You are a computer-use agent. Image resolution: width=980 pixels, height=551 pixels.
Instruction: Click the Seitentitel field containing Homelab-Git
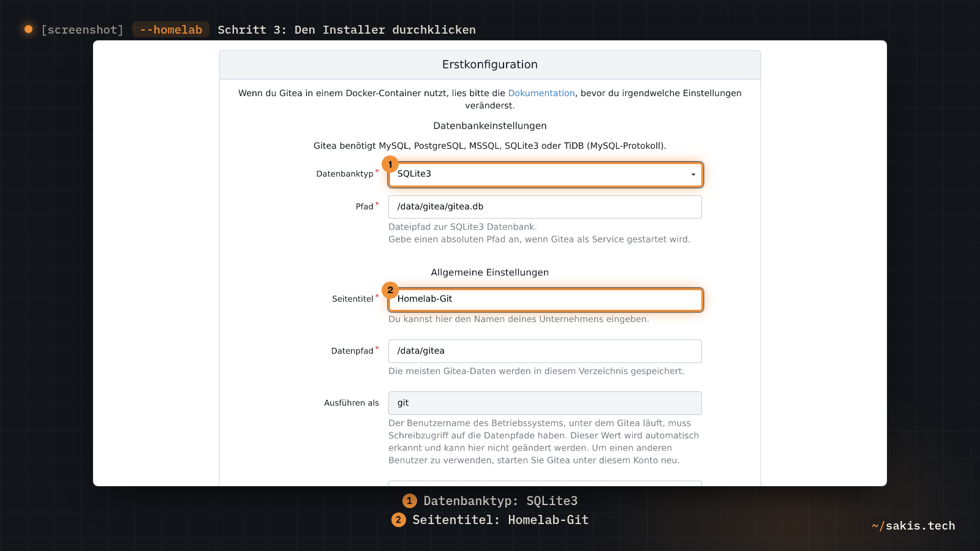click(545, 299)
